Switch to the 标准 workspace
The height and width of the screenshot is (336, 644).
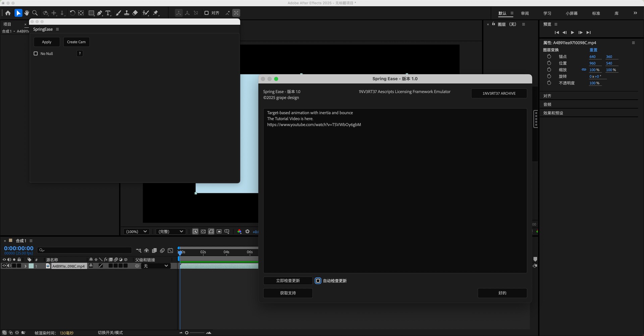(596, 13)
